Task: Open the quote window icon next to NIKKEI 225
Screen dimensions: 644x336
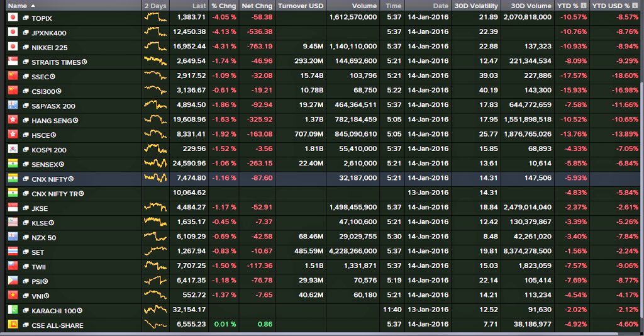Action: (26, 48)
